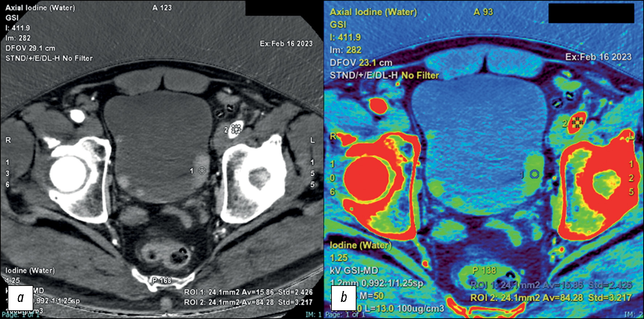Click the panel label 'b' box
The height and width of the screenshot is (319, 644).
343,298
